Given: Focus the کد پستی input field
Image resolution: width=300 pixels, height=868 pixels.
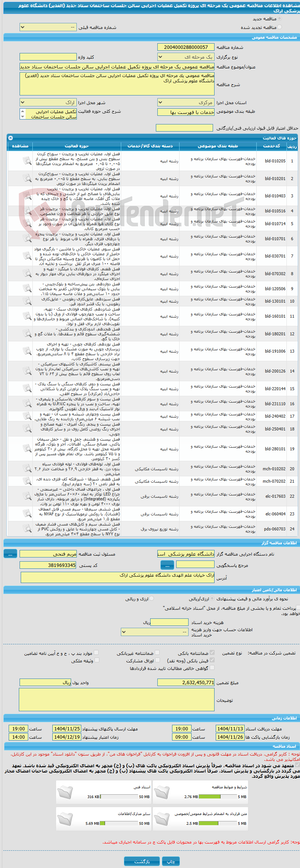Looking at the screenshot, I should tap(48, 565).
